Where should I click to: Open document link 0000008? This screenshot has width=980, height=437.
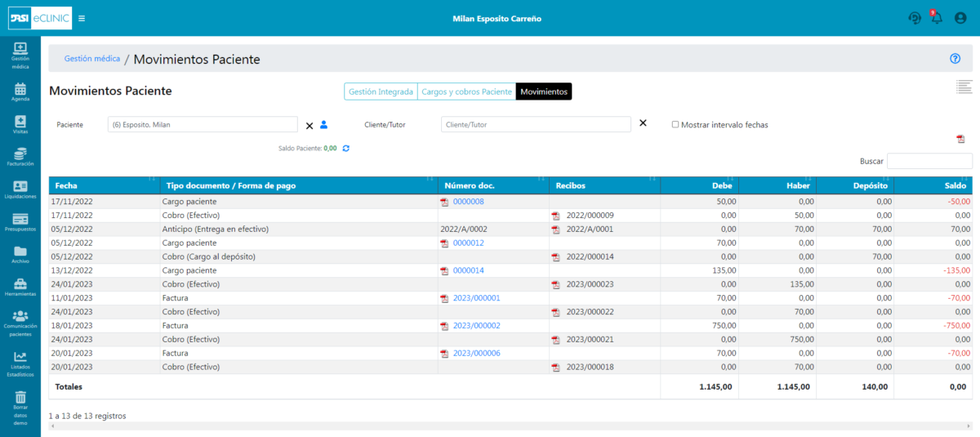click(469, 202)
